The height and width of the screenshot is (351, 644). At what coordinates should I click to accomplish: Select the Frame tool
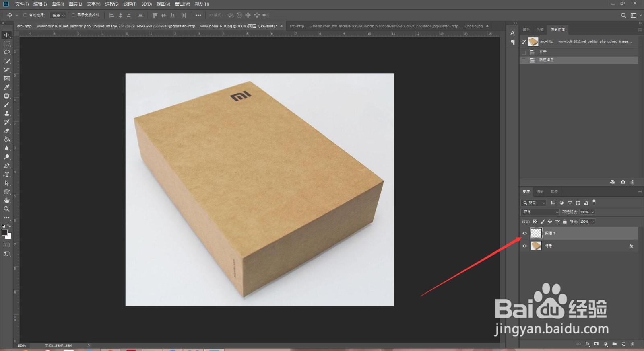7,79
